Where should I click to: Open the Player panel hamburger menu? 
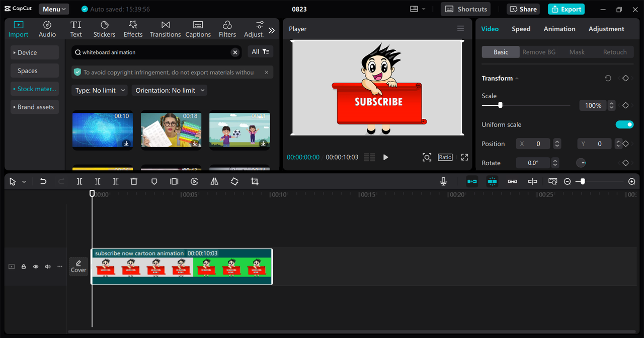460,29
